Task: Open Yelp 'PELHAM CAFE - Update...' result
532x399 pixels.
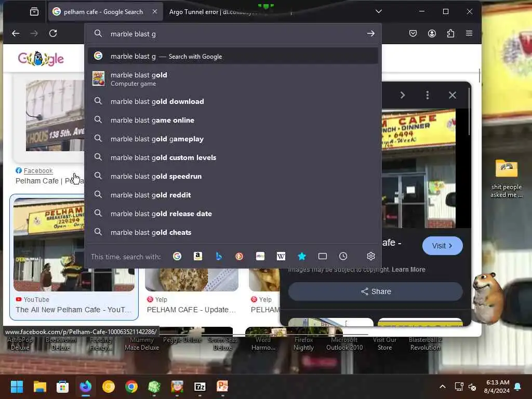Action: [191, 310]
